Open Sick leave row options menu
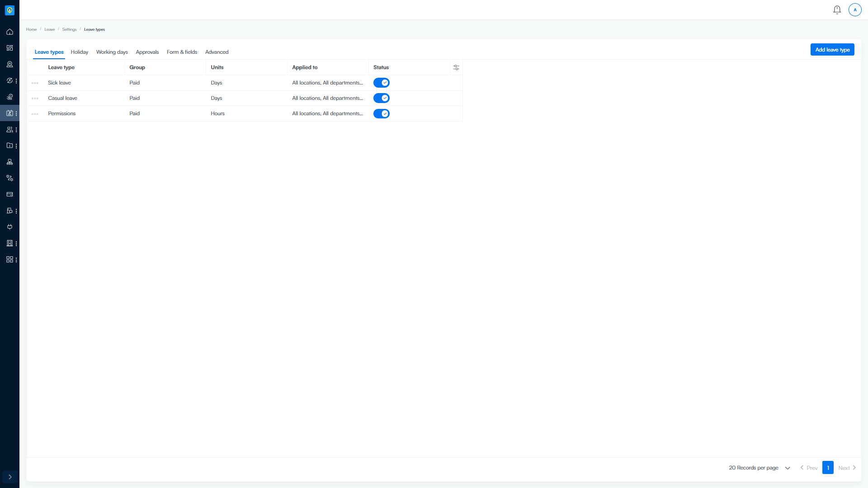This screenshot has height=488, width=868. click(35, 83)
